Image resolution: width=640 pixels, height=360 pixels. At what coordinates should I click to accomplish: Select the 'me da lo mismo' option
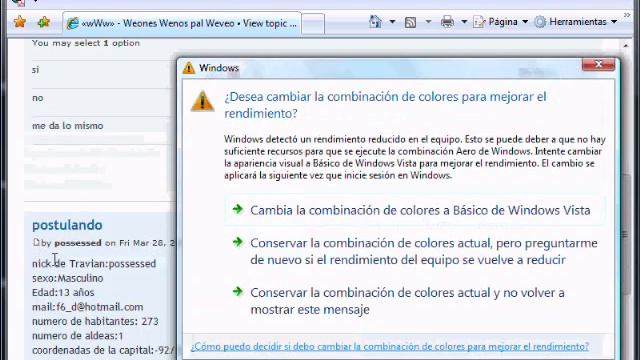(x=68, y=126)
